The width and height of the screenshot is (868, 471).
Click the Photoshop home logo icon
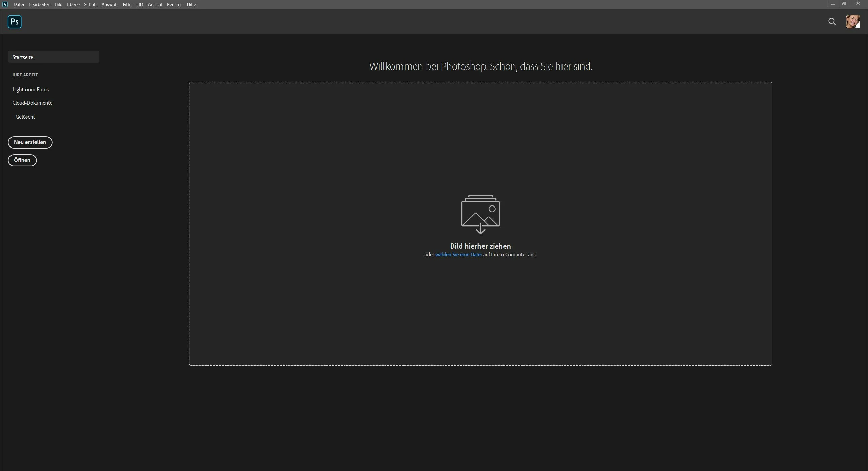tap(15, 22)
